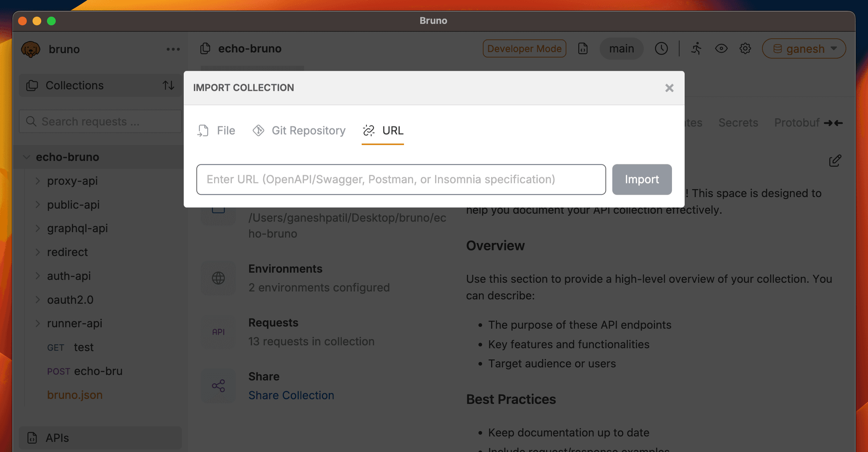868x452 pixels.
Task: Click the Share Collection network icon
Action: [x=218, y=386]
